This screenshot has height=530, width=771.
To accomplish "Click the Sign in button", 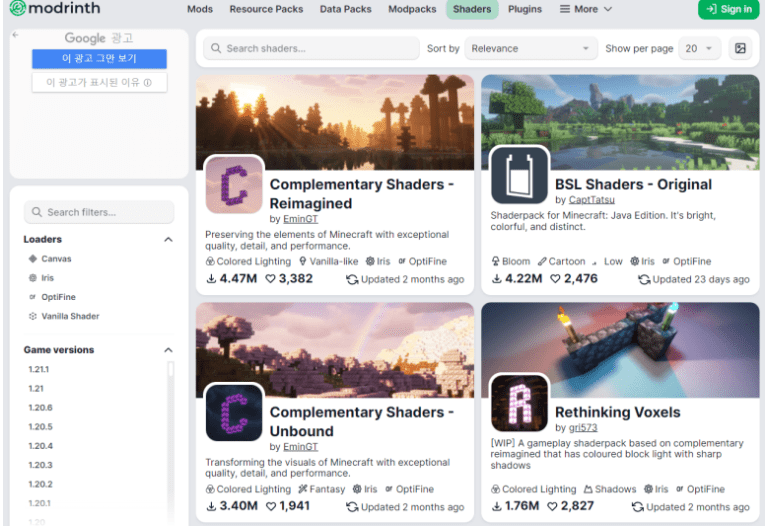I will click(729, 9).
